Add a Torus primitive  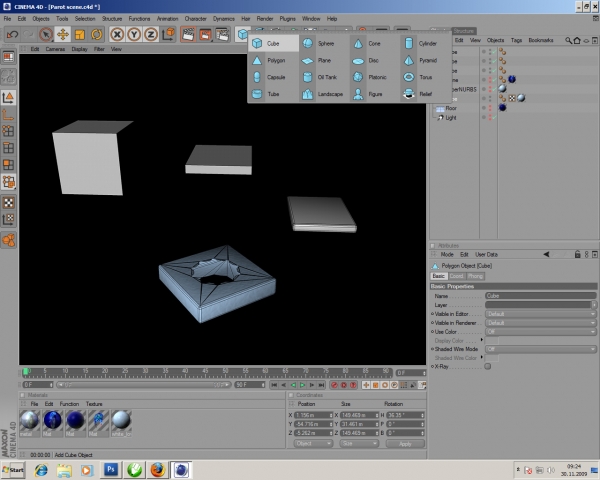(x=424, y=77)
